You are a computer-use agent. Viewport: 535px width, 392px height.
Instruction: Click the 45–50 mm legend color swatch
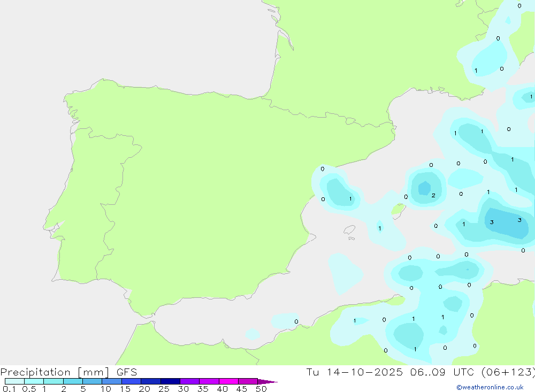[x=248, y=381]
